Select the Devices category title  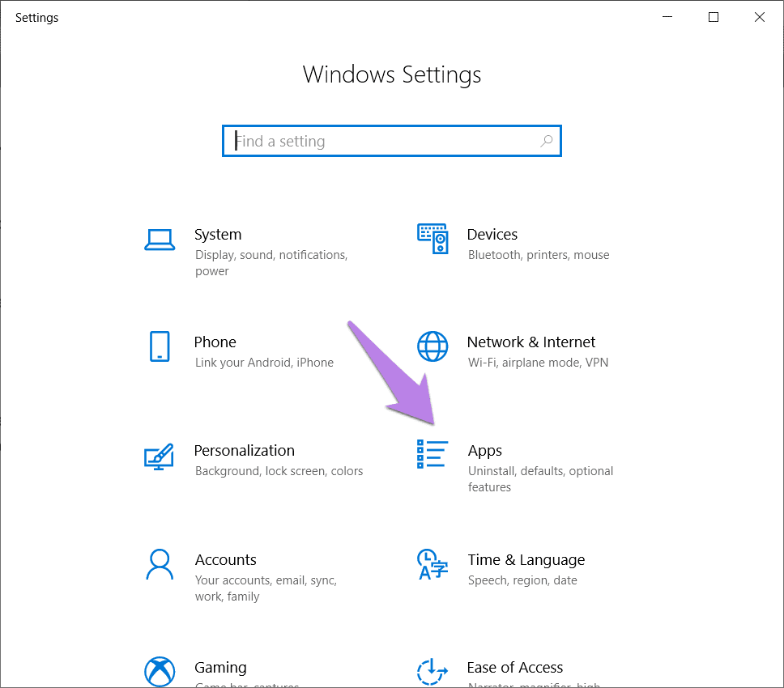(x=492, y=235)
